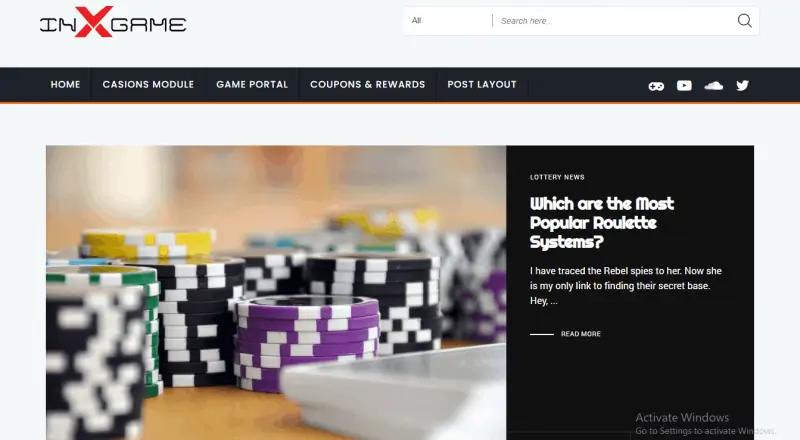Select the Post Layout menu item

point(482,84)
